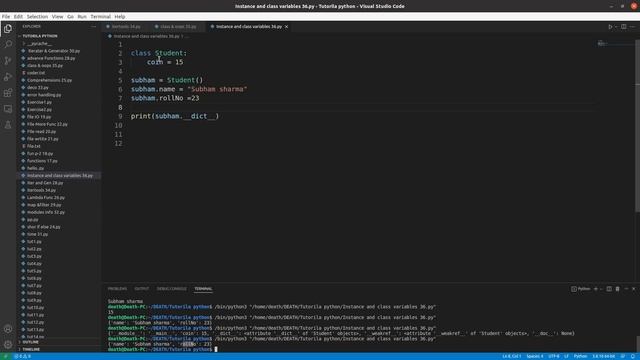Screen dimensions: 640x360
Task: Click the remote window indicator in status bar
Action: point(5,356)
